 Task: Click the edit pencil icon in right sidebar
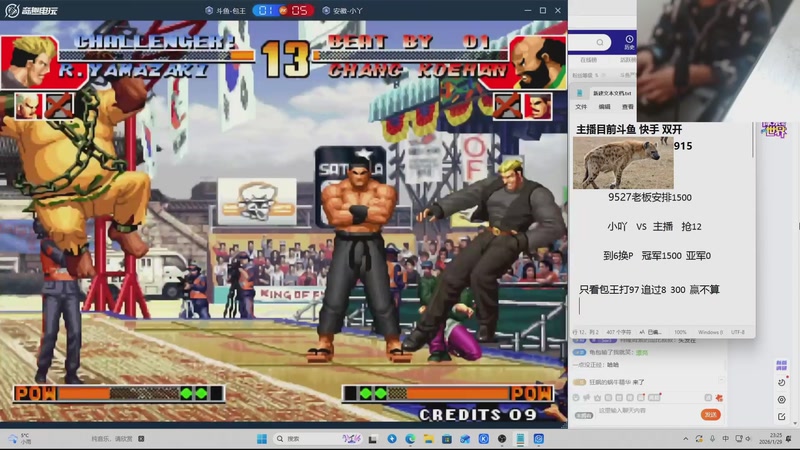[x=782, y=417]
